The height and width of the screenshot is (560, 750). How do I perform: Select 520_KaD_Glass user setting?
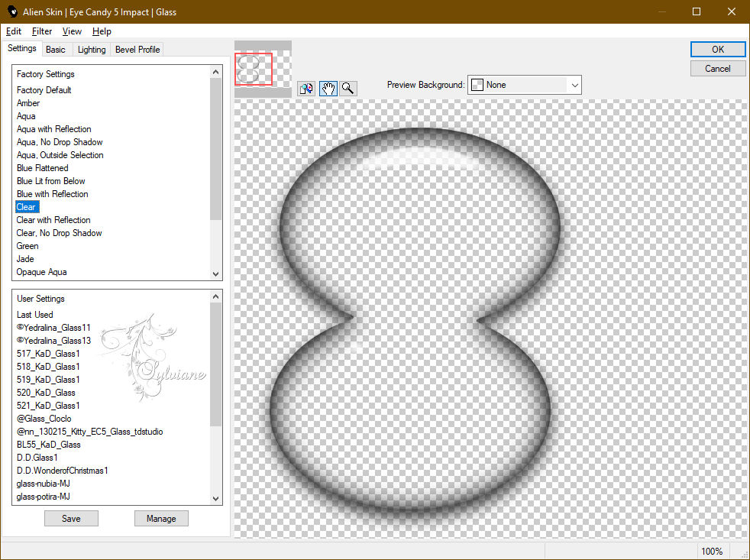(x=45, y=392)
